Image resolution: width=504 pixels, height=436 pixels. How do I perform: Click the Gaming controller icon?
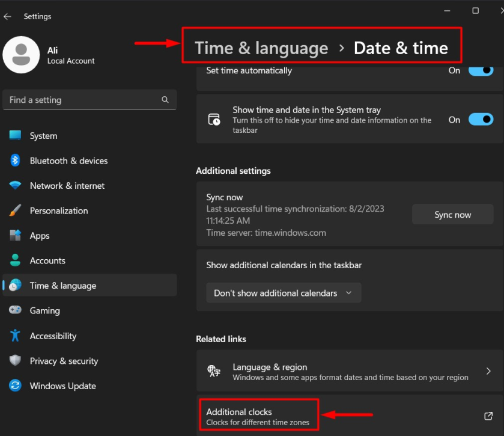[x=15, y=310]
